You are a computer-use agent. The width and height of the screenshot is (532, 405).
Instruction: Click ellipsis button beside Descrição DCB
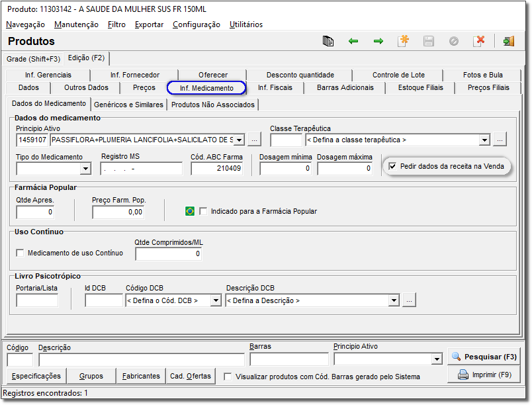pos(409,300)
